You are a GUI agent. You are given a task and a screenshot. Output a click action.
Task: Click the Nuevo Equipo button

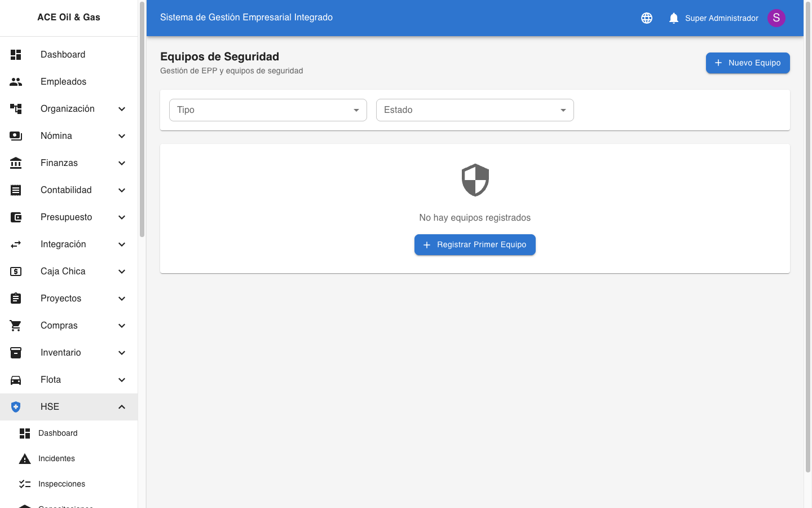click(x=748, y=63)
